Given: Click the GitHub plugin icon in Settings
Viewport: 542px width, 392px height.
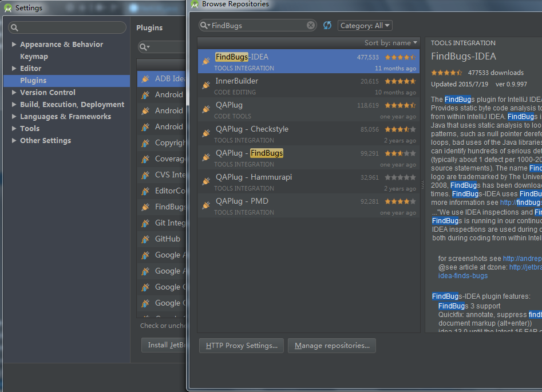Looking at the screenshot, I should point(145,239).
